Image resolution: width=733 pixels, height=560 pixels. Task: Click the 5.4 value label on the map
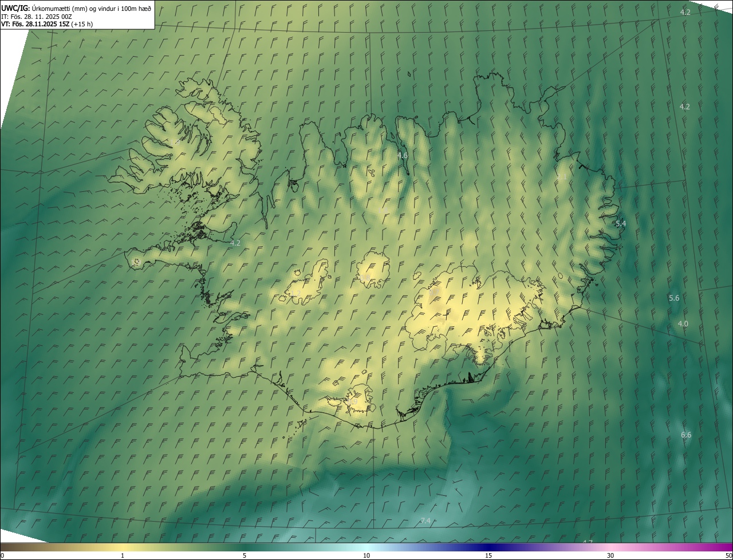coord(620,224)
